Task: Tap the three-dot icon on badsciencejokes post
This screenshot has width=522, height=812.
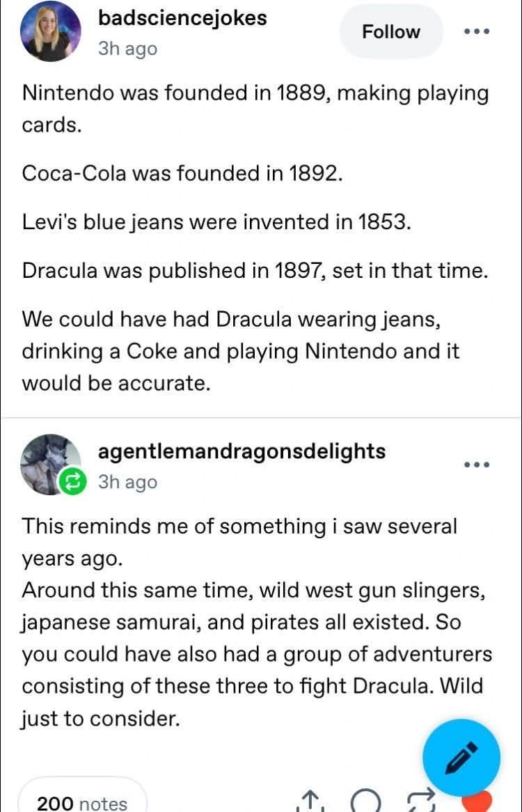Action: pyautogui.click(x=477, y=31)
